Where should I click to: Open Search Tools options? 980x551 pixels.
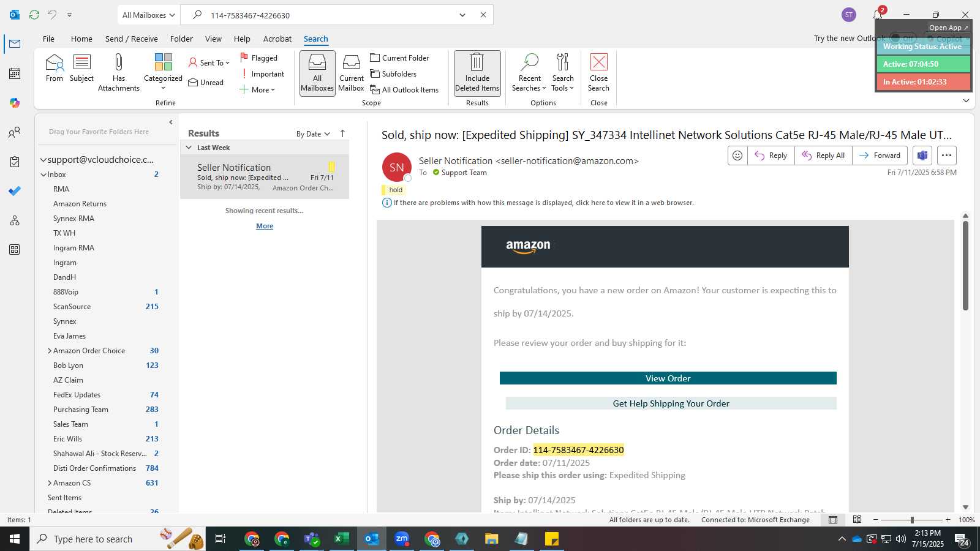pos(563,72)
